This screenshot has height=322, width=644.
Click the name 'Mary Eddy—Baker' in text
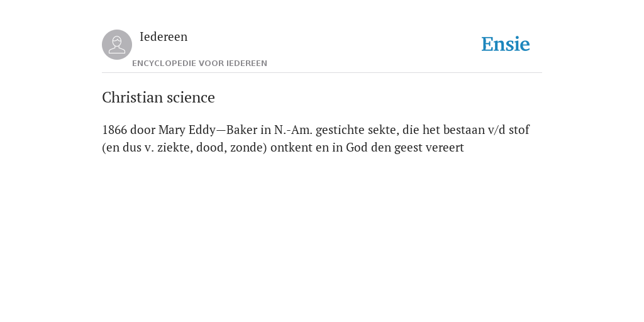[x=208, y=130]
